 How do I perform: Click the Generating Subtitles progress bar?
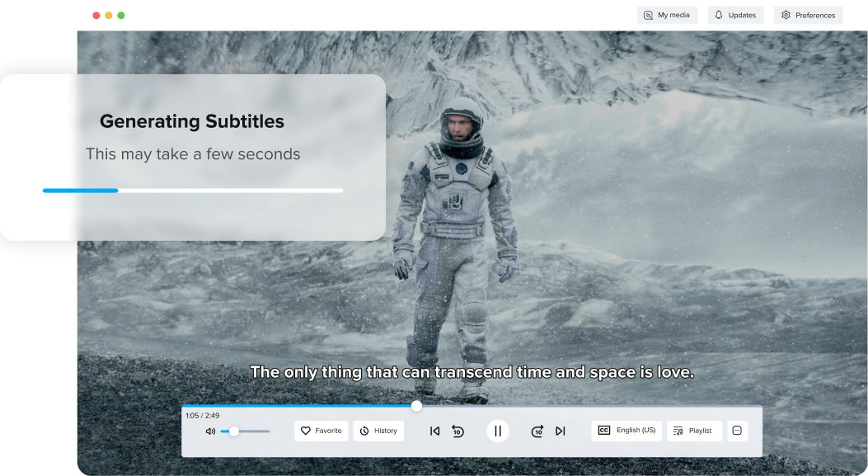click(x=193, y=191)
